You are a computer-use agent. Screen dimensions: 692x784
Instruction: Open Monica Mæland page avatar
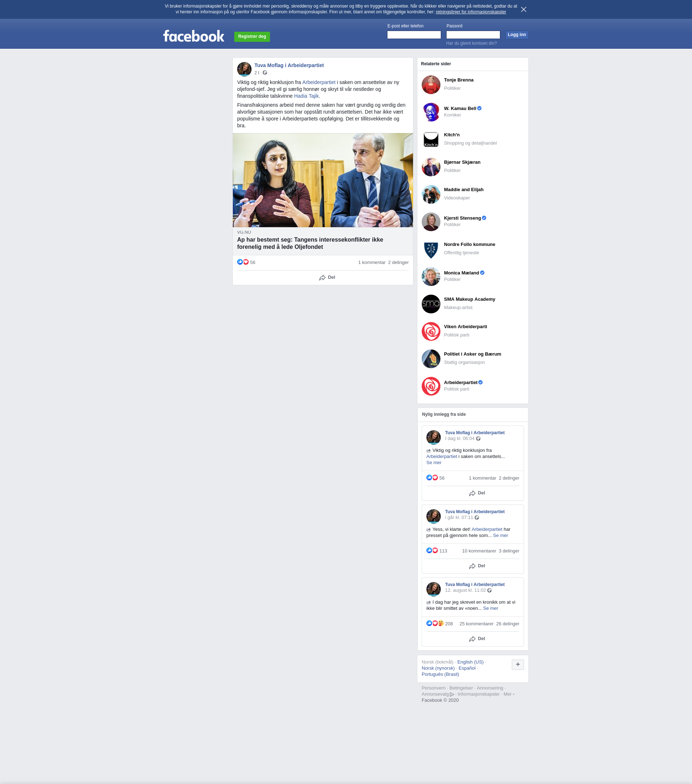click(x=431, y=276)
